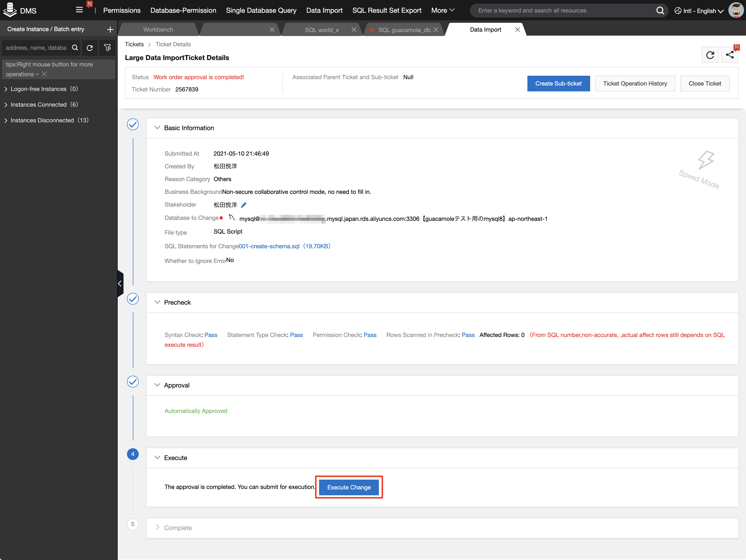The image size is (746, 560).
Task: Collapse the left sidebar panel handle
Action: tap(120, 283)
